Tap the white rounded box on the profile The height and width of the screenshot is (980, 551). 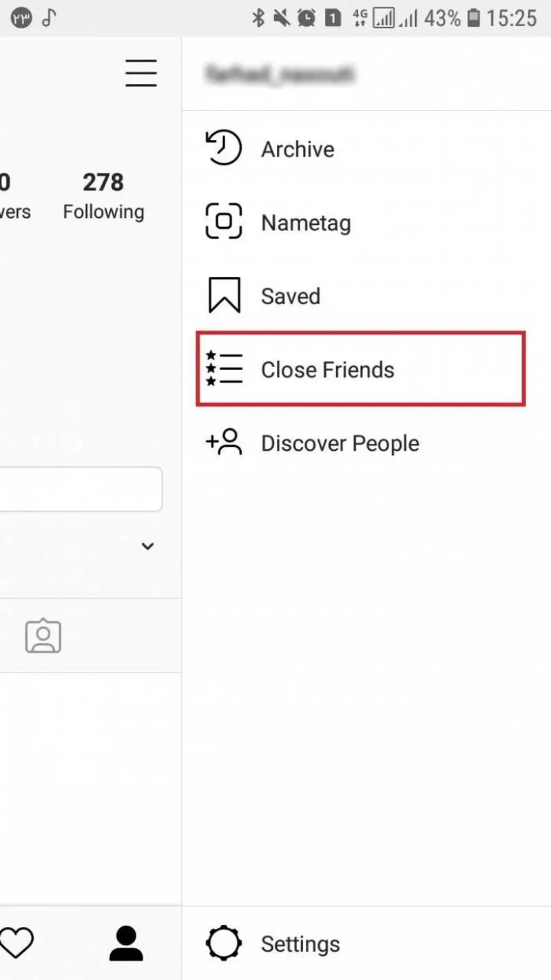coord(81,489)
